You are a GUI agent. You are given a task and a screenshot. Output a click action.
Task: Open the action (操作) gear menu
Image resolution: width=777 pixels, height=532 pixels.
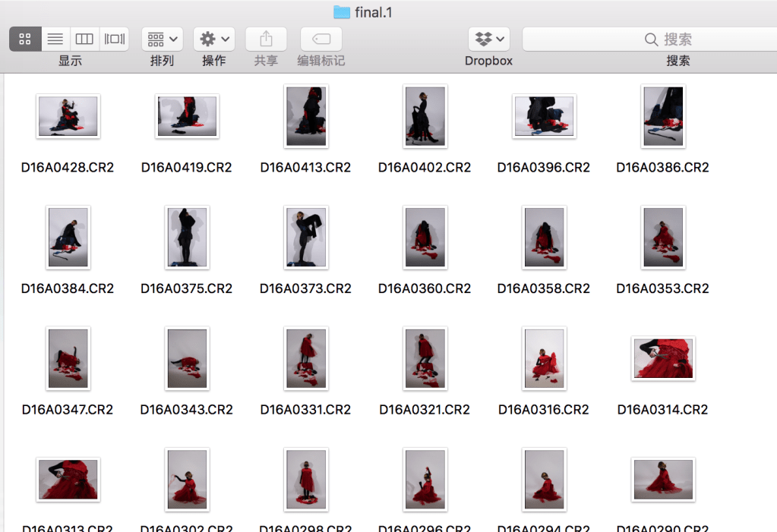coord(213,39)
